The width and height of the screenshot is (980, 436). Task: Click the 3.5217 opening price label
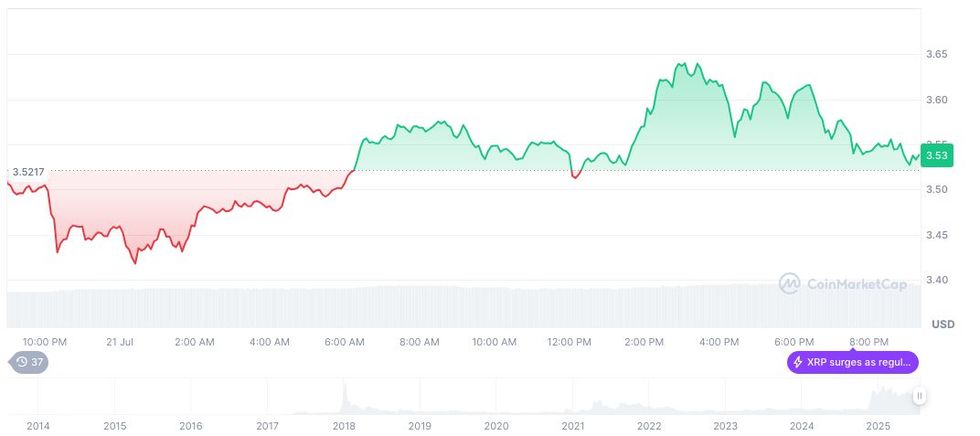pyautogui.click(x=29, y=171)
